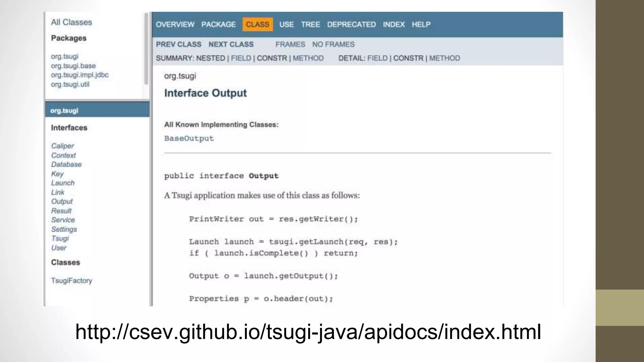Open the Context interface
The height and width of the screenshot is (362, 644).
[63, 155]
